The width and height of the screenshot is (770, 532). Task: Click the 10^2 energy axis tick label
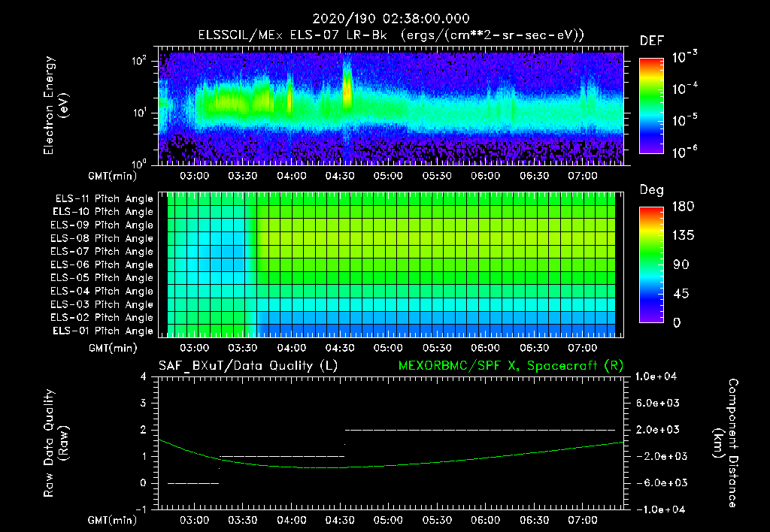(139, 61)
